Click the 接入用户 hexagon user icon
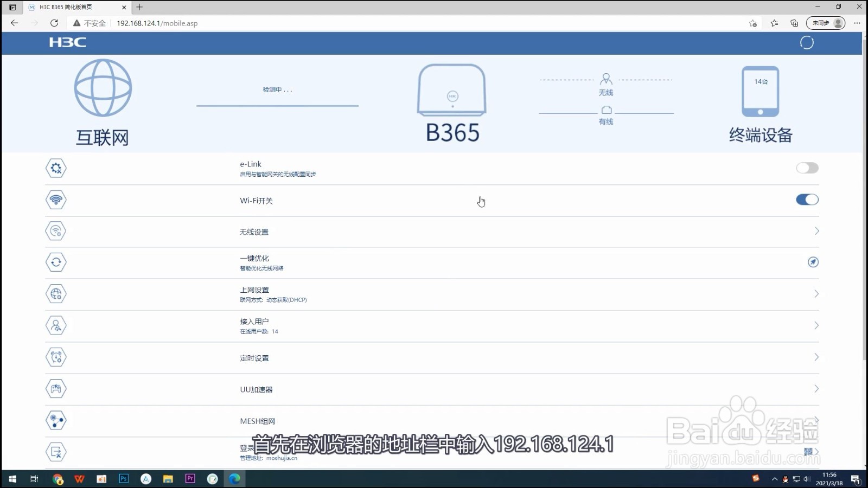 click(56, 325)
